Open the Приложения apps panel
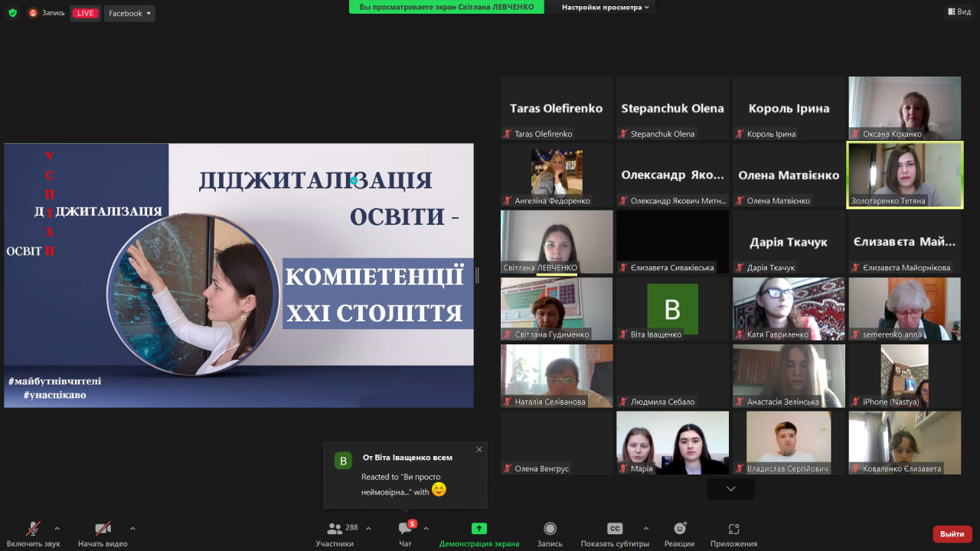 click(x=734, y=528)
